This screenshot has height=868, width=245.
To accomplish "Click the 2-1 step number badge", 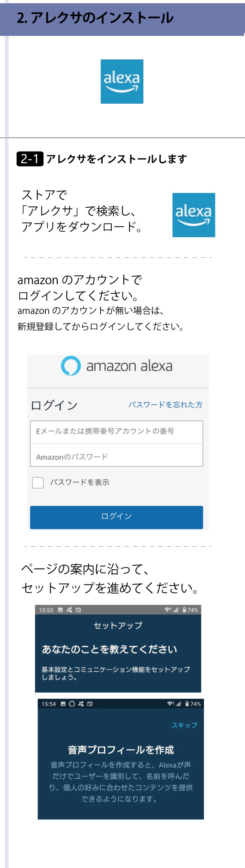I will tap(30, 159).
